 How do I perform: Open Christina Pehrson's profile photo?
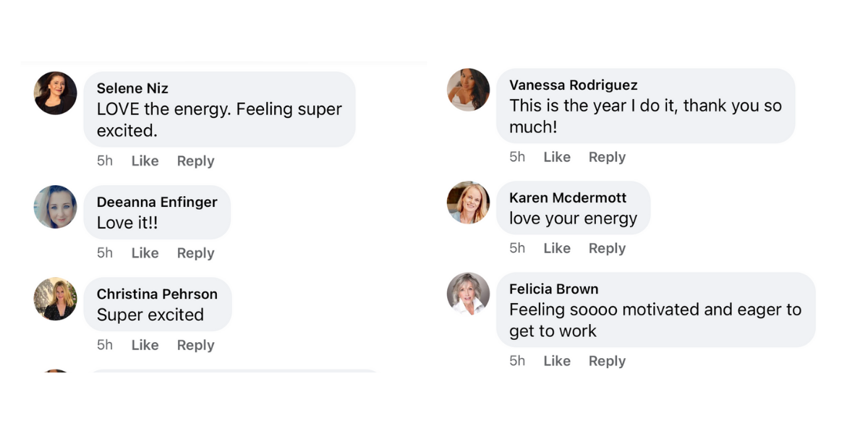(x=56, y=299)
